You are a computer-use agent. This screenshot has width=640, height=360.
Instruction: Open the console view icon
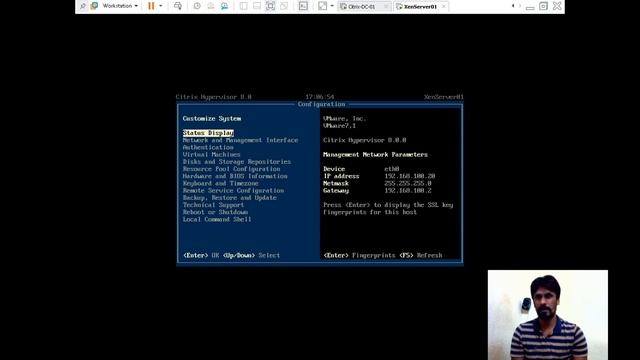pyautogui.click(x=303, y=6)
